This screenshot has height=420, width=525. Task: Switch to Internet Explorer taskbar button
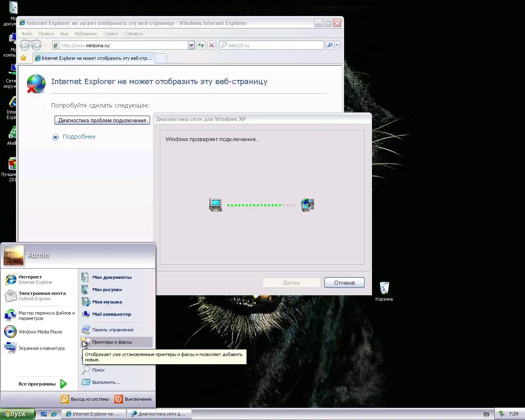pyautogui.click(x=94, y=414)
